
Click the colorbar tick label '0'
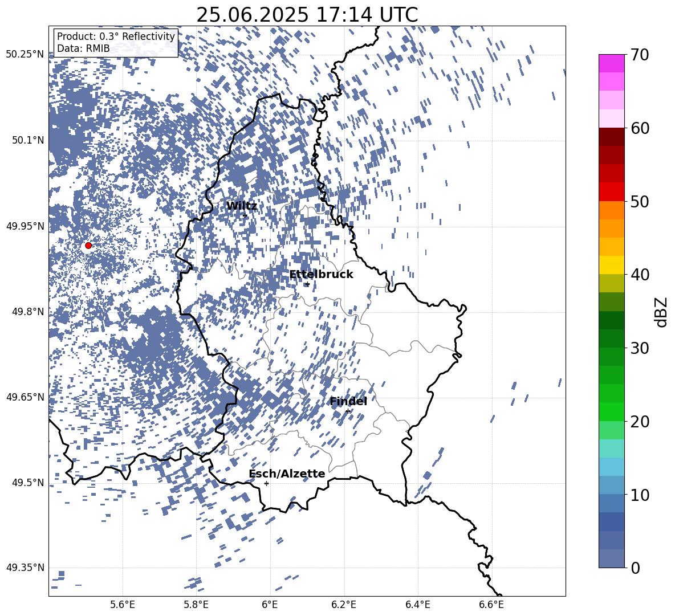point(635,568)
